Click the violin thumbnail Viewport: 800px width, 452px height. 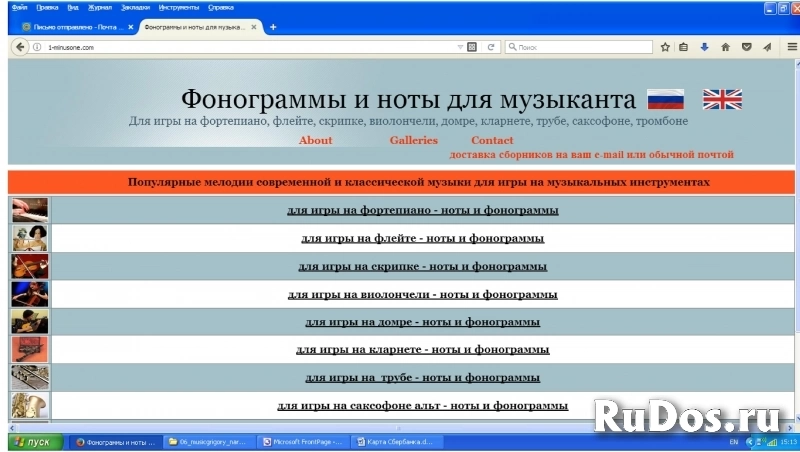click(30, 266)
